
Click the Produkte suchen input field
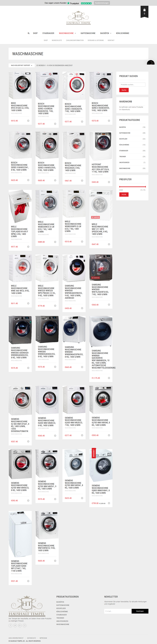[132, 85]
